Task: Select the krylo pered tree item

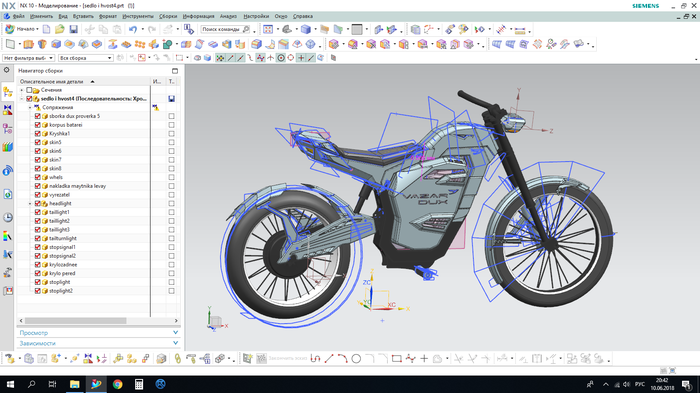Action: [62, 273]
